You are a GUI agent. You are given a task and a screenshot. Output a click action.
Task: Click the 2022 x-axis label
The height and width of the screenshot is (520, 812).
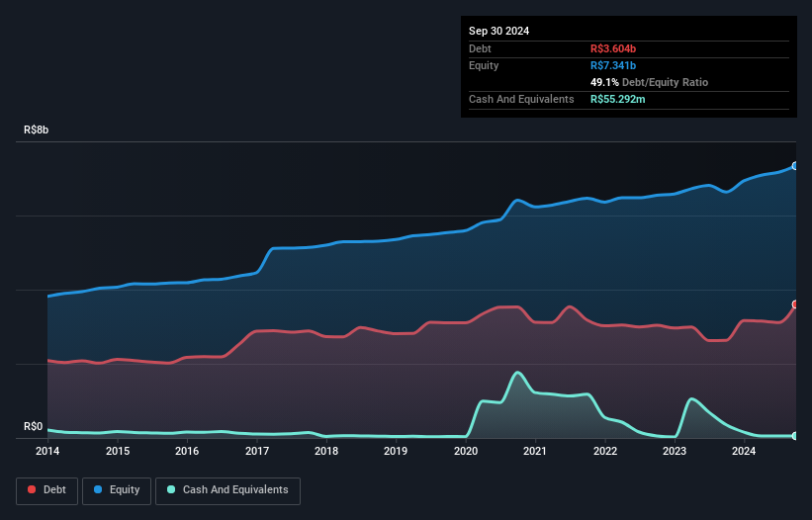pyautogui.click(x=605, y=451)
